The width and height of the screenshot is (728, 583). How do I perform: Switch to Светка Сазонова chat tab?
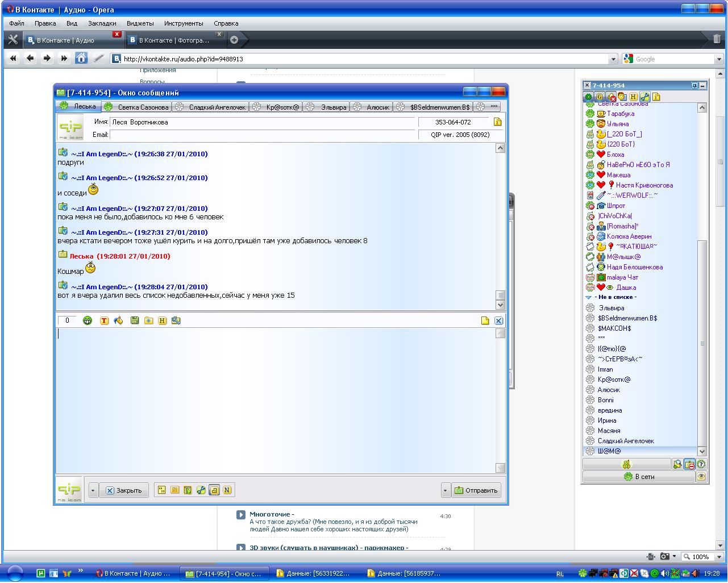137,107
